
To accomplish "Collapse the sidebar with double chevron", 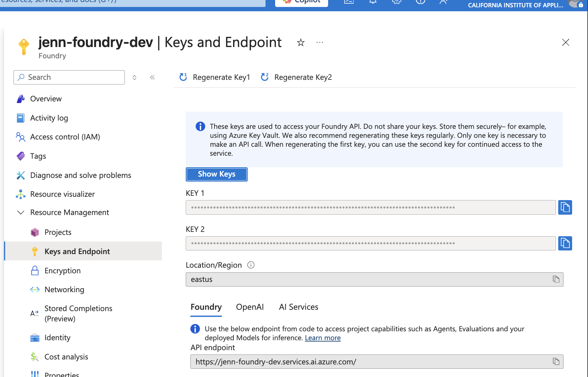I will pos(152,77).
